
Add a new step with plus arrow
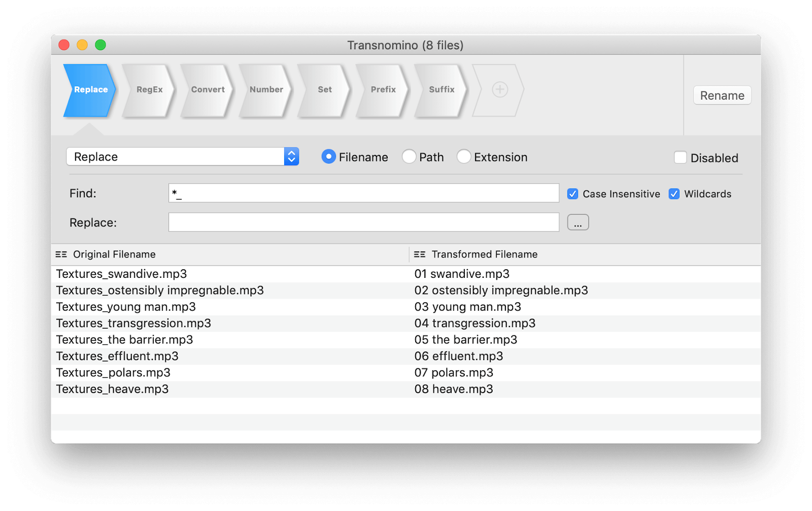[499, 90]
